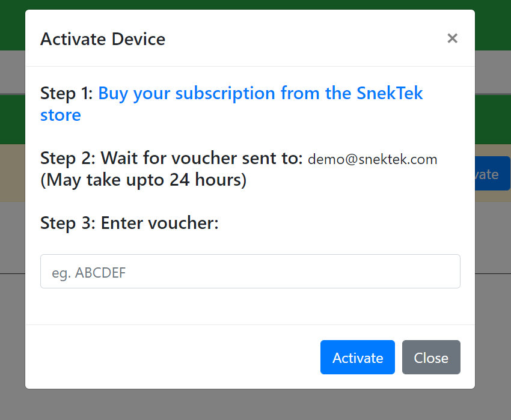Open the SnekTek store subscription link
This screenshot has height=420, width=511.
pyautogui.click(x=260, y=94)
